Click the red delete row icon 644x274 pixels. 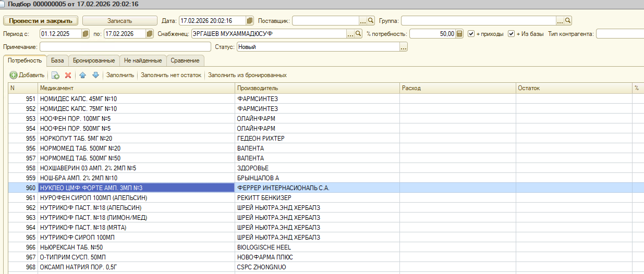point(68,75)
